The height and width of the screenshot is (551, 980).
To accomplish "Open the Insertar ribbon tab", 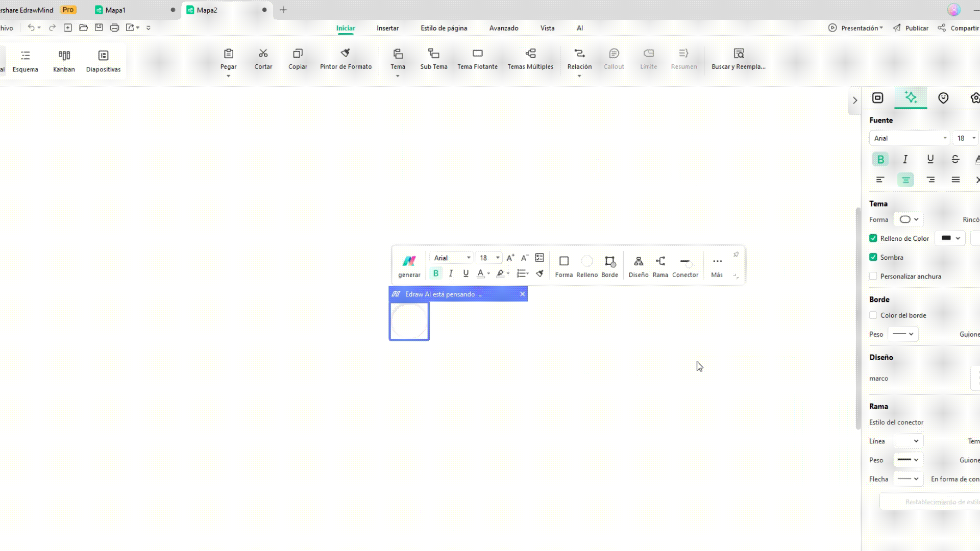I will pos(387,28).
